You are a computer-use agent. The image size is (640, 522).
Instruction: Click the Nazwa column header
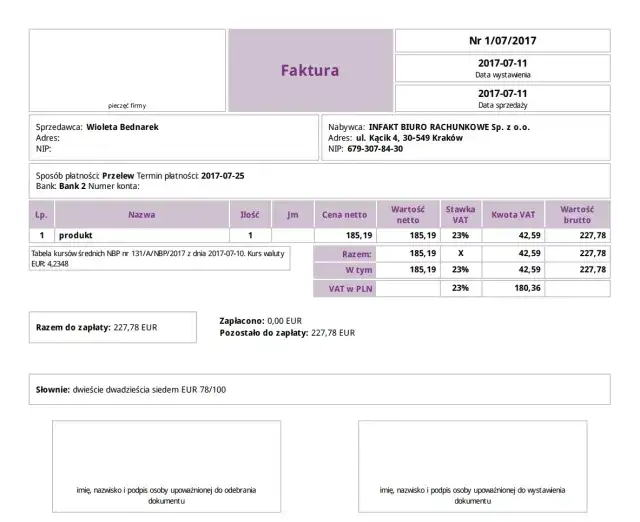(x=142, y=215)
